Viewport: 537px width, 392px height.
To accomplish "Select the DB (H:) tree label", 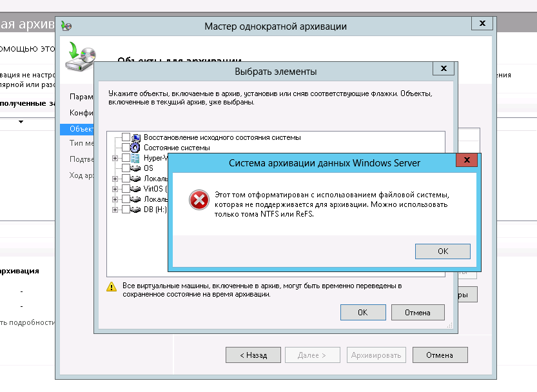I will 155,210.
